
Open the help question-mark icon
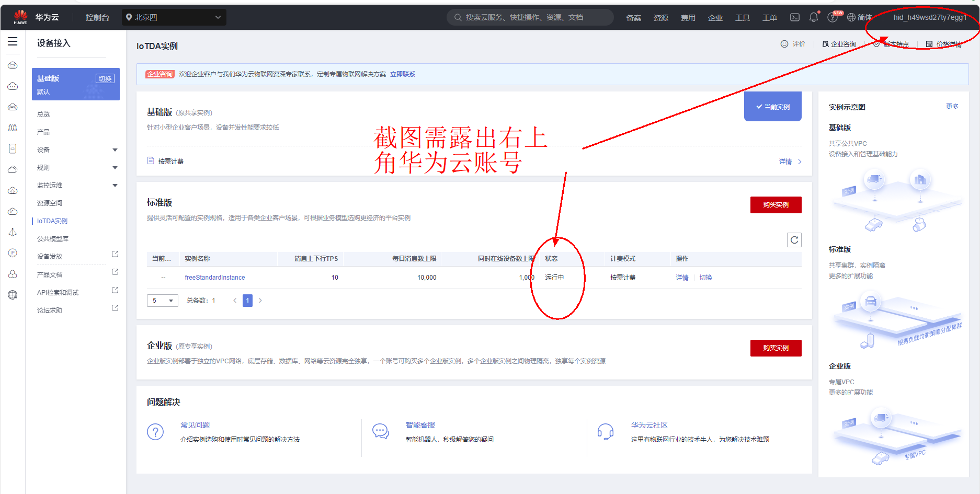(x=833, y=17)
